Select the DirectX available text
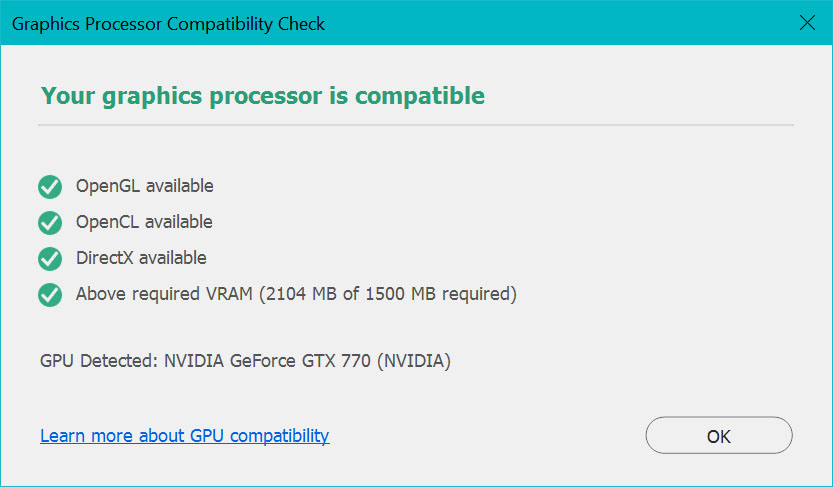Viewport: 833px width, 487px height. coord(141,258)
